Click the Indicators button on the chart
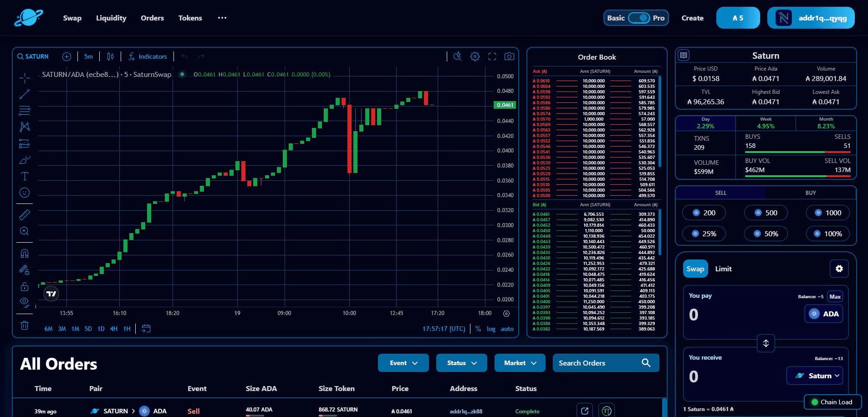The height and width of the screenshot is (417, 868). [x=148, y=56]
